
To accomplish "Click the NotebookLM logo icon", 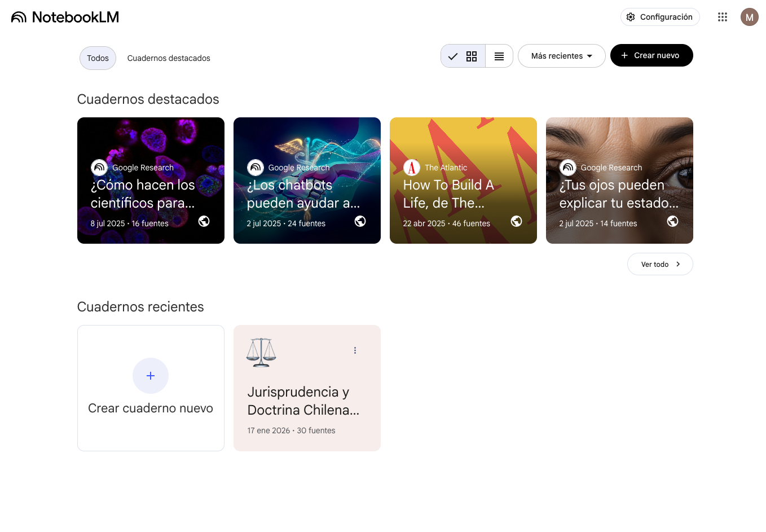I will [19, 17].
